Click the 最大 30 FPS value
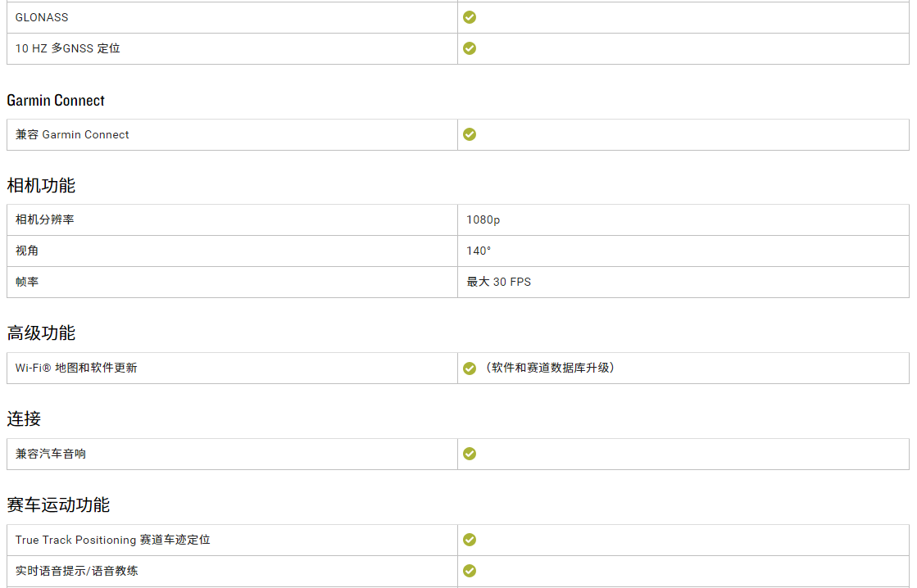The image size is (917, 588). [498, 282]
